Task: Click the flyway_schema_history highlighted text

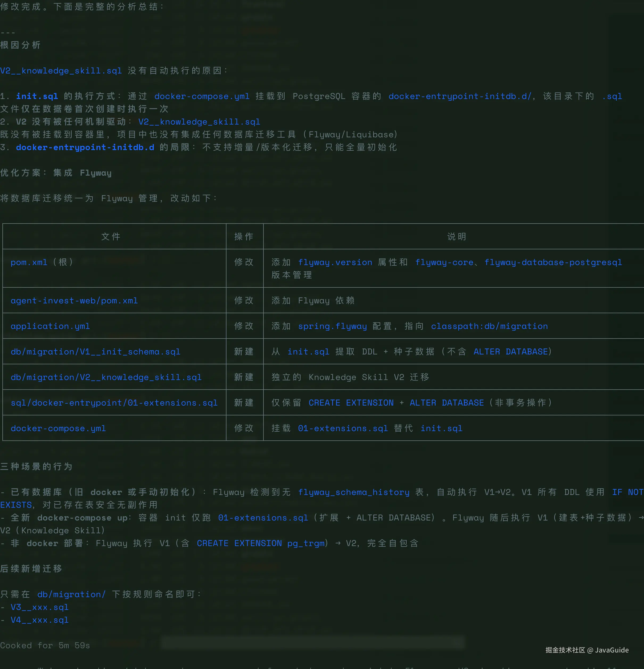Action: (354, 492)
